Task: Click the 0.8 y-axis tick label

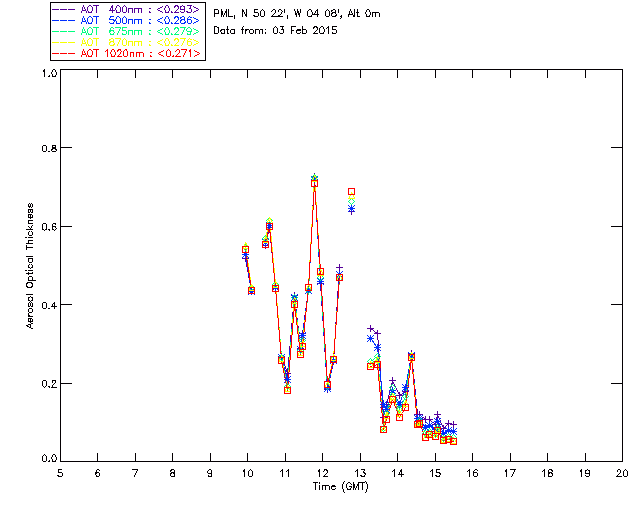Action: click(x=49, y=148)
